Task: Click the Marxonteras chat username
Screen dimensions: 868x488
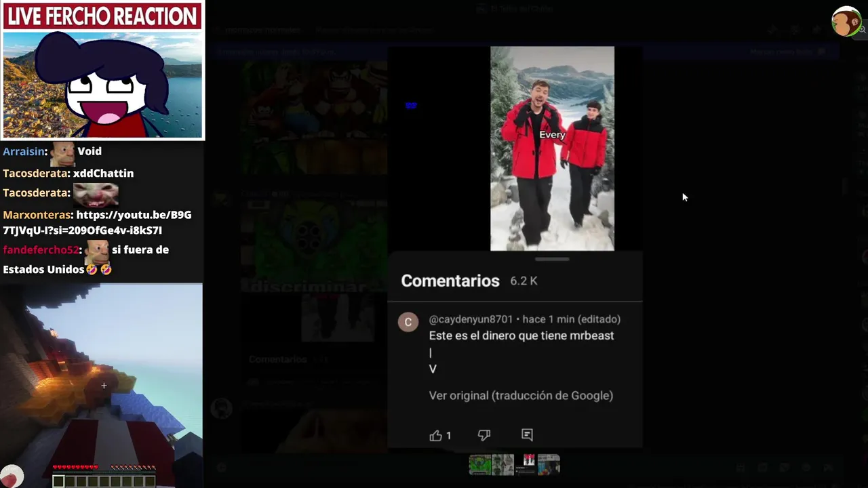Action: pos(37,214)
